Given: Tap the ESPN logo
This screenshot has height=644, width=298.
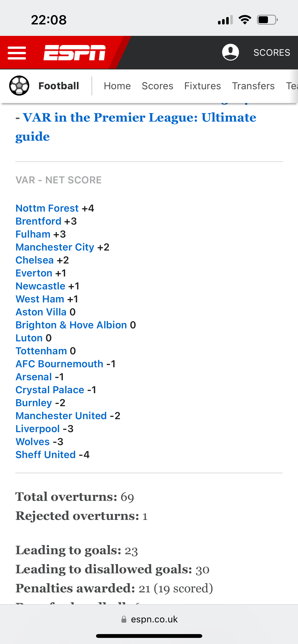Looking at the screenshot, I should (74, 53).
